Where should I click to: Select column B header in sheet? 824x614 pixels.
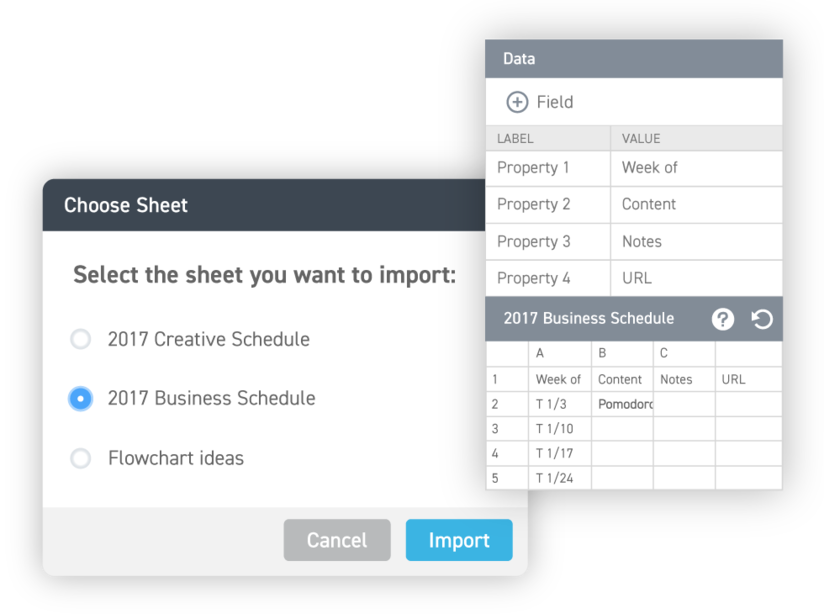click(622, 353)
